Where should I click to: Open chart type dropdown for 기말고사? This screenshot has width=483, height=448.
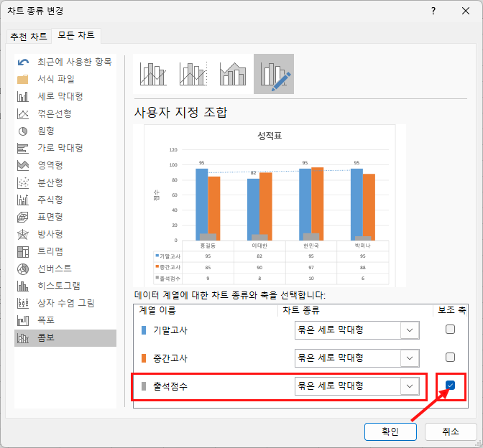(410, 330)
